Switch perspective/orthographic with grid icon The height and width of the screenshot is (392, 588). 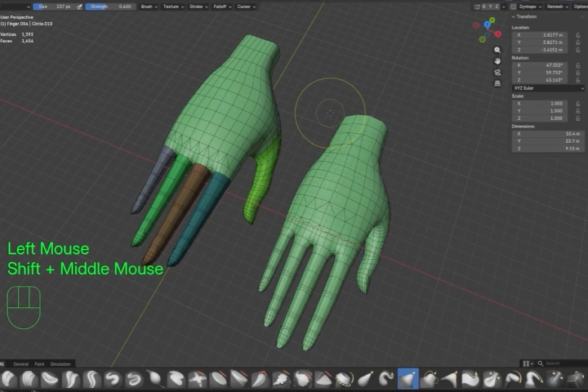[497, 83]
